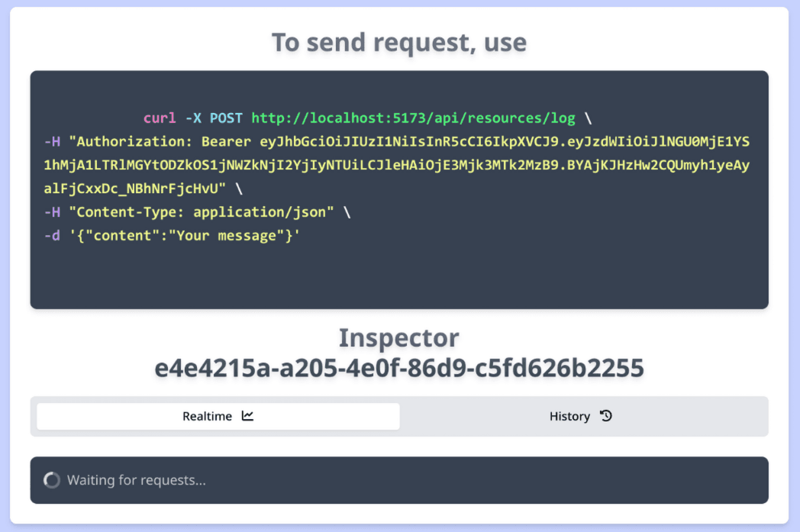Click the -H flag before Content-Type
The height and width of the screenshot is (532, 800).
click(53, 213)
